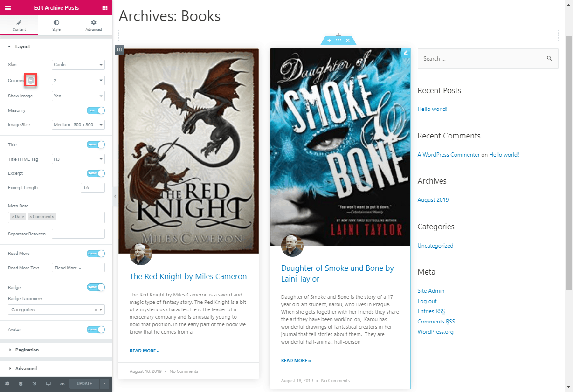This screenshot has height=392, width=573.
Task: Open the Hello world! recent post link
Action: (x=432, y=109)
